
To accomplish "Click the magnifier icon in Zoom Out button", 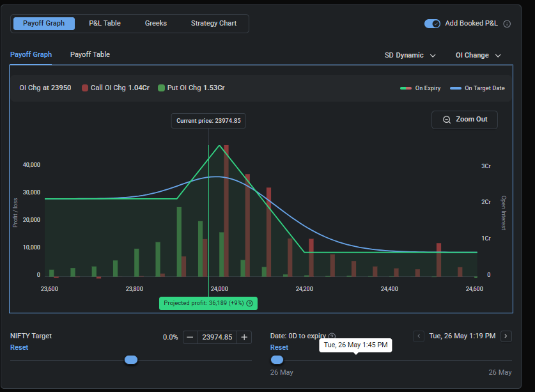I will click(447, 120).
